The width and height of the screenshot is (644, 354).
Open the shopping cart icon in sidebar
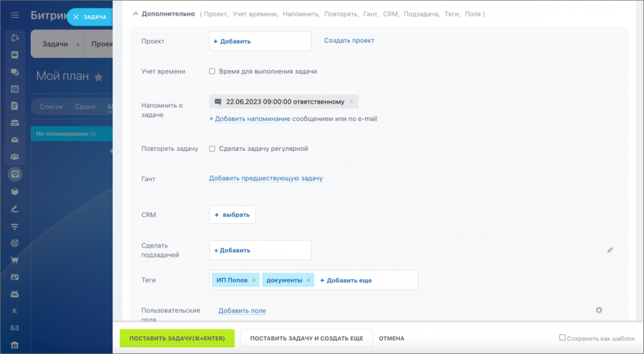pos(15,260)
